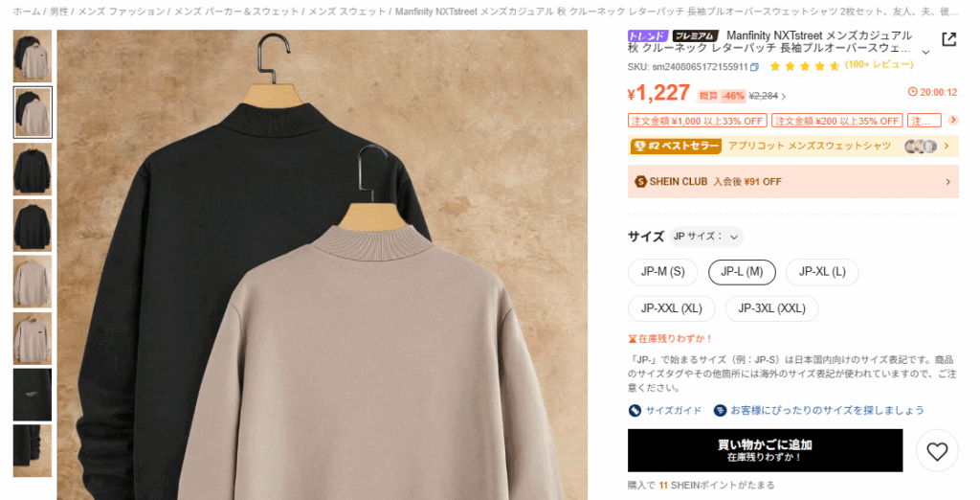The height and width of the screenshot is (500, 980).
Task: Click the orange arrow next to coupon tags
Action: [x=952, y=120]
